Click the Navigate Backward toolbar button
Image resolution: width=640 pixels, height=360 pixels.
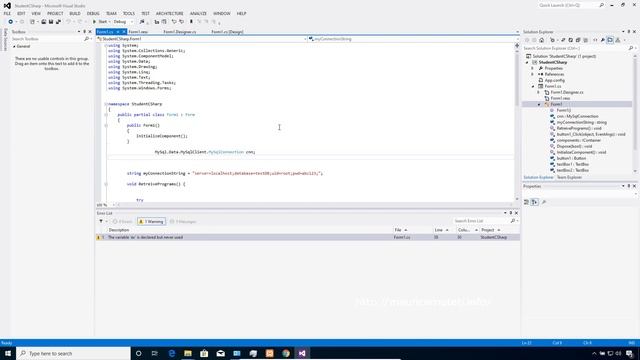click(x=11, y=22)
